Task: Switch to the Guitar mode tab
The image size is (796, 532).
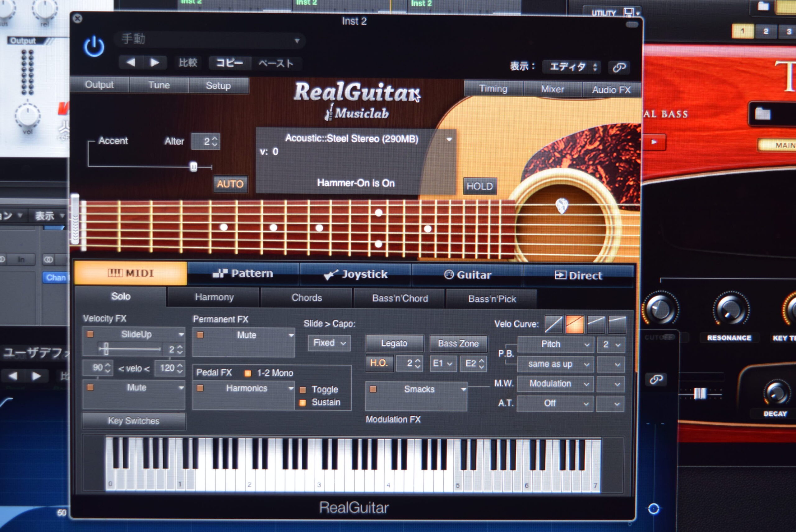Action: click(x=467, y=275)
